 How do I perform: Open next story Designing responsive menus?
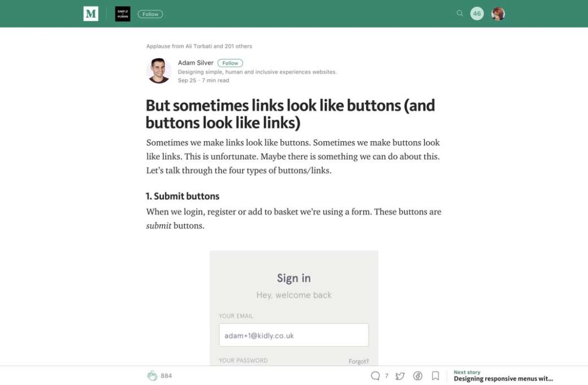pos(503,378)
